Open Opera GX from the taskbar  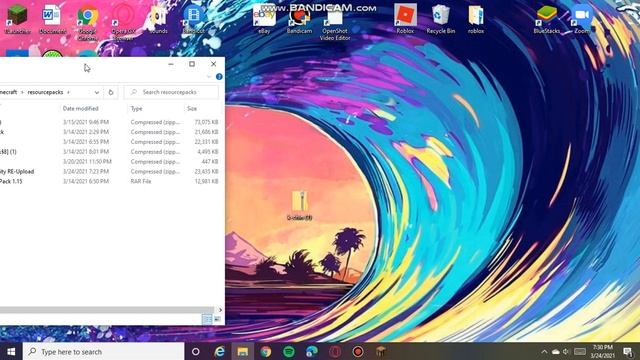tap(335, 351)
